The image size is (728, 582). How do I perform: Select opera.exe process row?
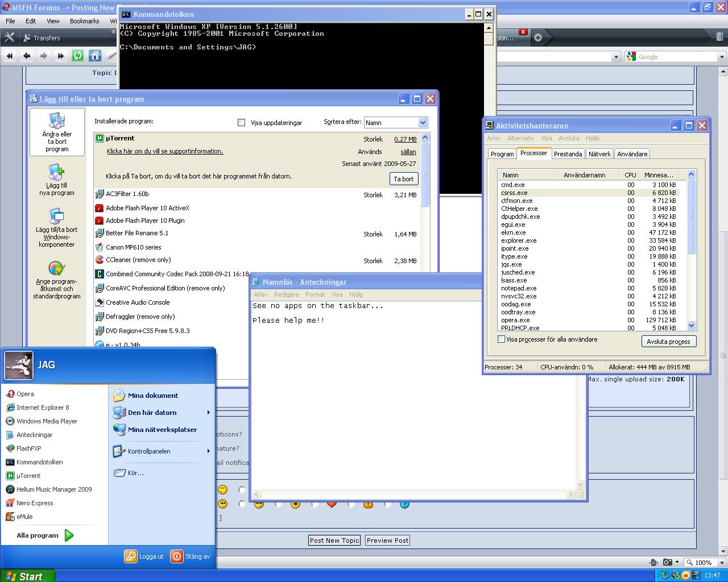point(589,320)
